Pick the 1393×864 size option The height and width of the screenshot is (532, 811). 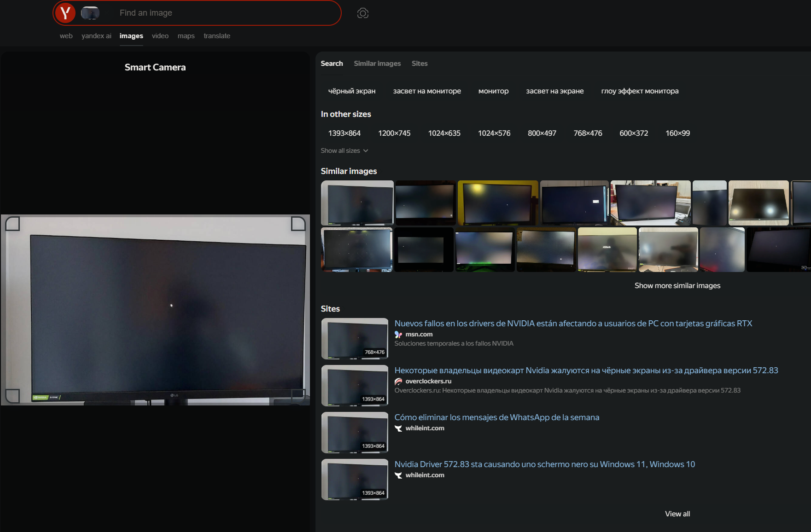(344, 133)
